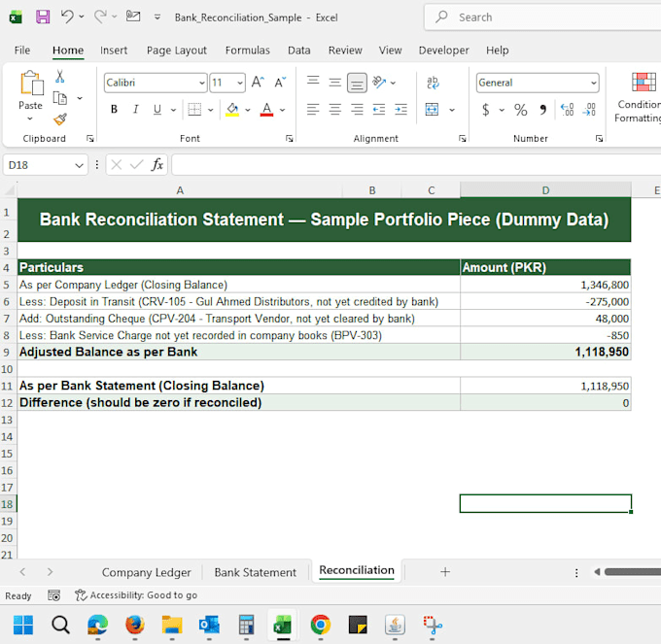Select column D header

click(545, 190)
